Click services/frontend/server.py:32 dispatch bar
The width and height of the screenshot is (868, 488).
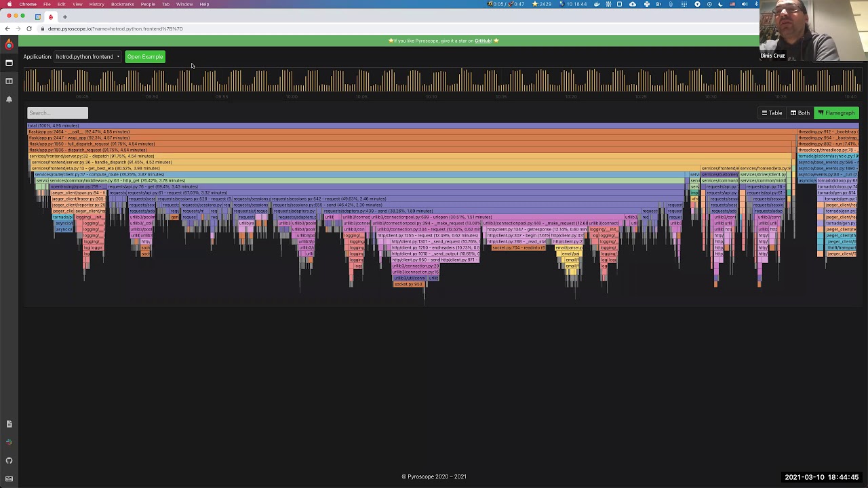412,156
